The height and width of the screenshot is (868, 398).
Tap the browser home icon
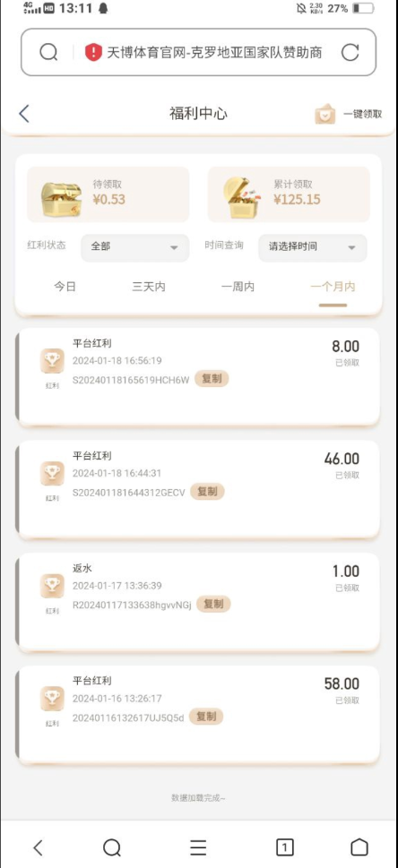pyautogui.click(x=359, y=847)
